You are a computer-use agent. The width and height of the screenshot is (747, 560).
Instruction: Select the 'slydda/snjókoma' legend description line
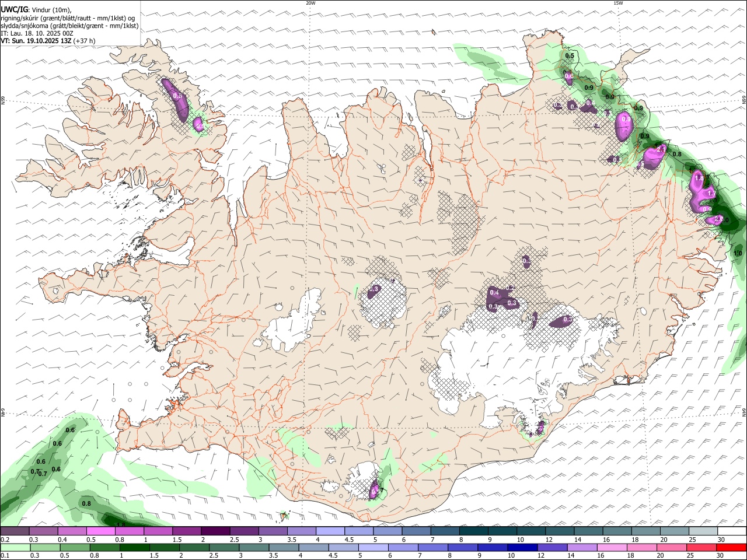tap(70, 26)
